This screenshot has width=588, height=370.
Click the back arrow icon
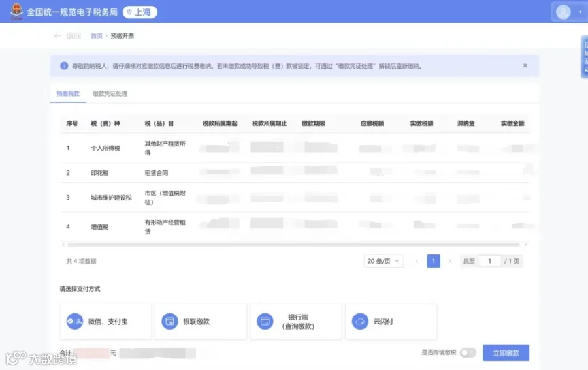point(57,36)
